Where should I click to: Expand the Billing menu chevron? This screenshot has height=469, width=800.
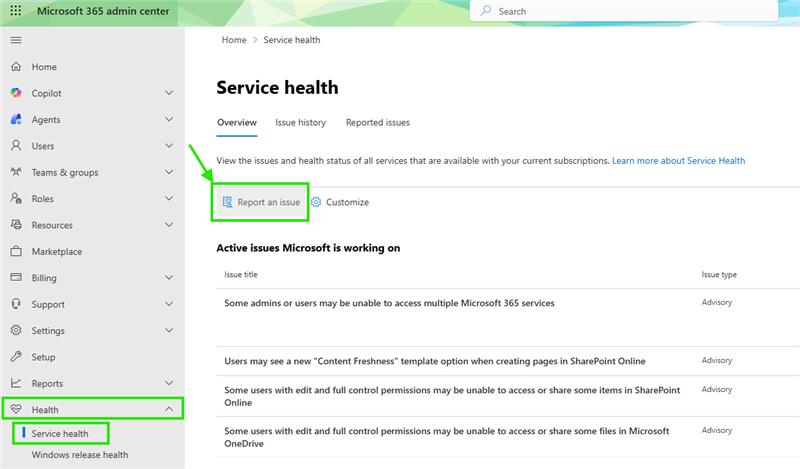pos(169,278)
